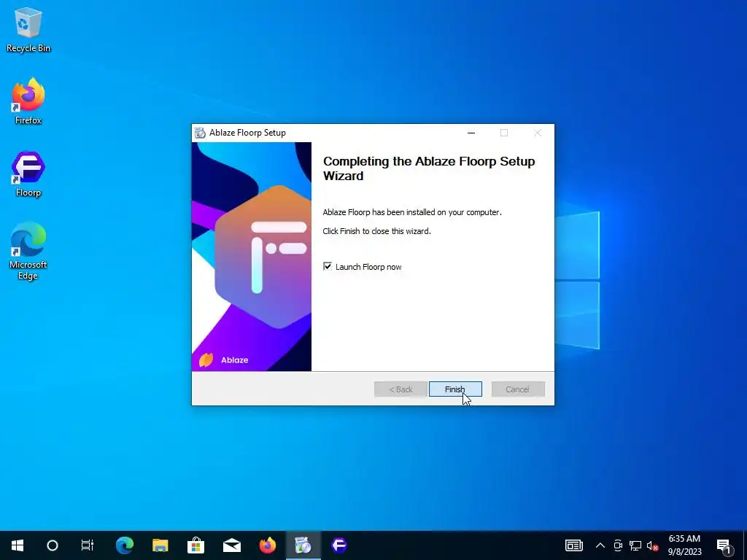The height and width of the screenshot is (560, 747).
Task: Click the Show desktop strip
Action: 745,545
